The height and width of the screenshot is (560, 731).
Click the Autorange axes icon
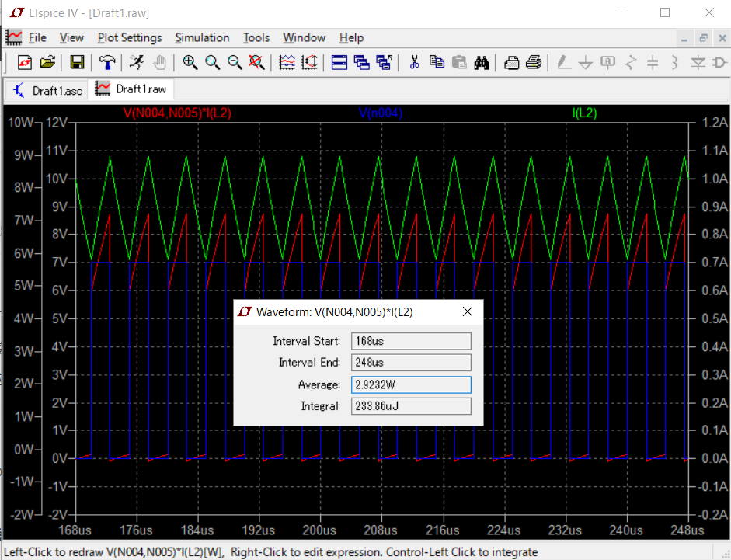click(309, 62)
